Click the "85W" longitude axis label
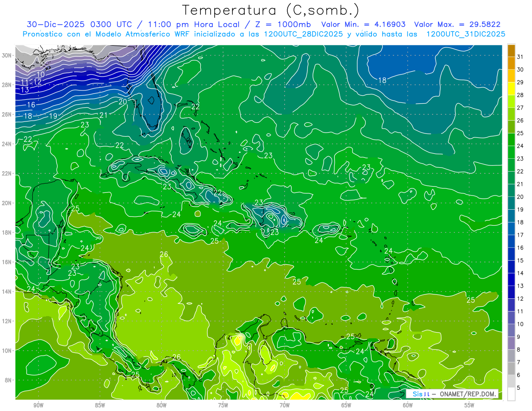The width and height of the screenshot is (532, 411). (100, 406)
